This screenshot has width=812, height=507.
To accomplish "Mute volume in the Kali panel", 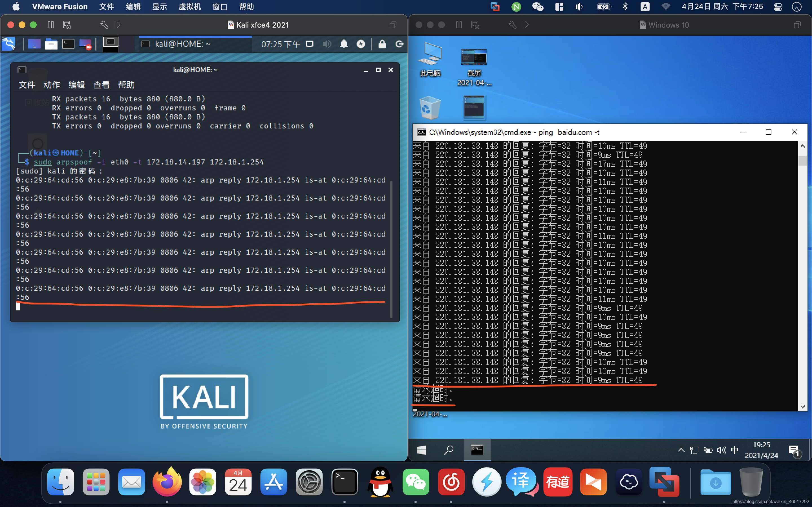I will [x=327, y=44].
